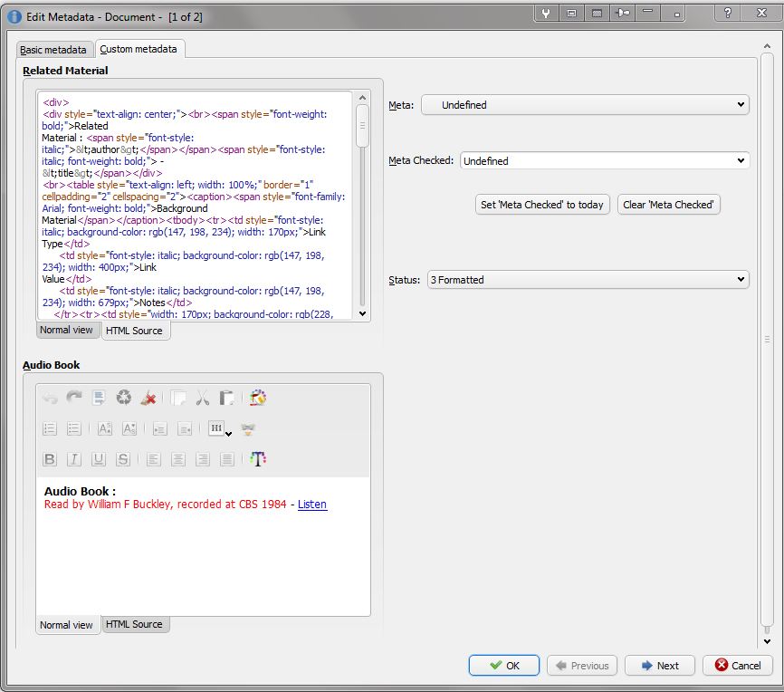This screenshot has height=692, width=784.
Task: Click the remove formatting broom icon
Action: (x=150, y=399)
